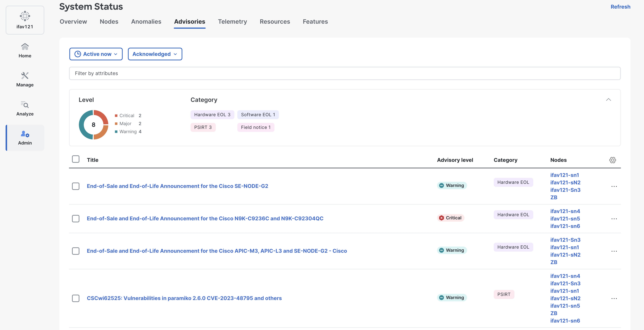Open the Analyze section
This screenshot has width=644, height=330.
pos(25,108)
